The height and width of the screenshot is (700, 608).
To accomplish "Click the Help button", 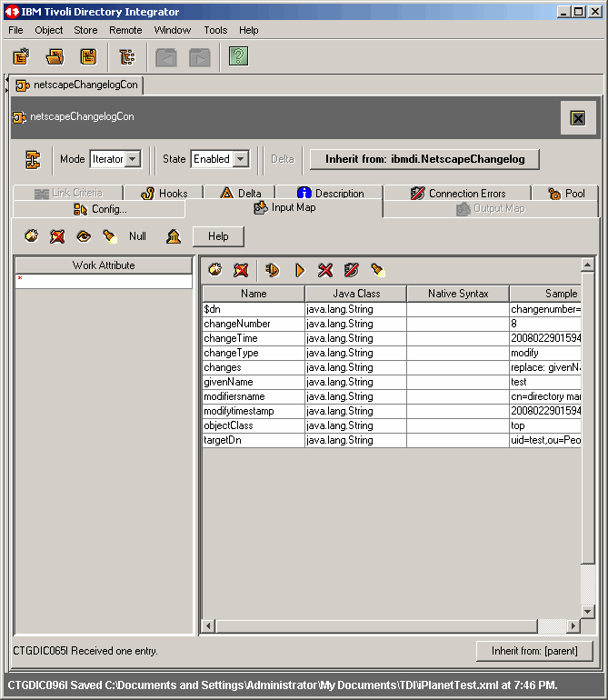I will tap(218, 236).
